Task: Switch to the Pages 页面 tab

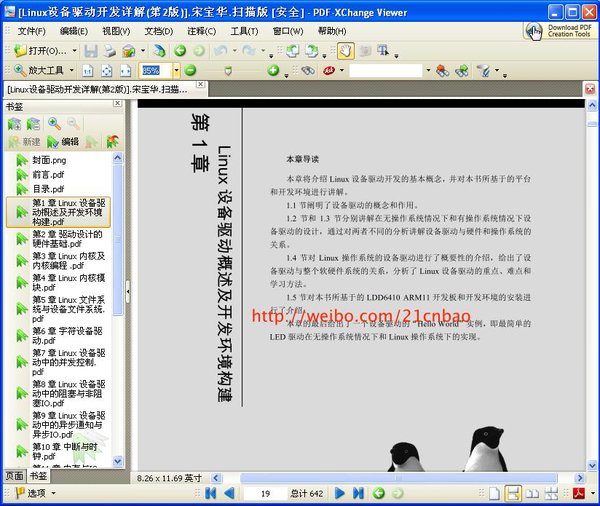Action: point(15,476)
